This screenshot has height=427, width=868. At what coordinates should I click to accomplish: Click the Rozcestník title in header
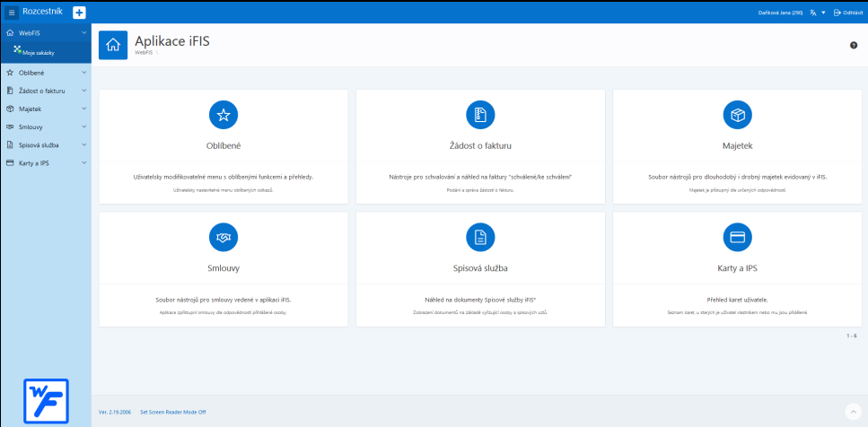(42, 11)
